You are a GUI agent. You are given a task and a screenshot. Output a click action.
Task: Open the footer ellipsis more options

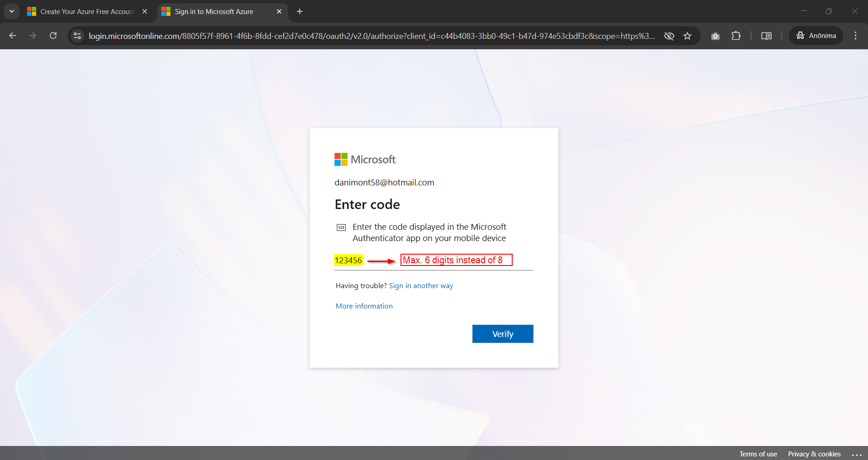tap(857, 454)
